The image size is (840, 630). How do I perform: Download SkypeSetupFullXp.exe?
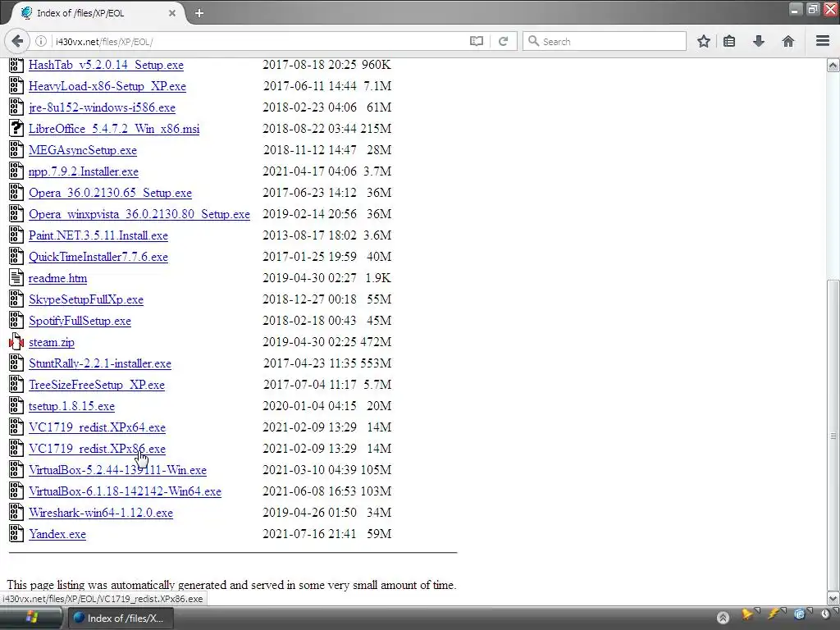(85, 299)
